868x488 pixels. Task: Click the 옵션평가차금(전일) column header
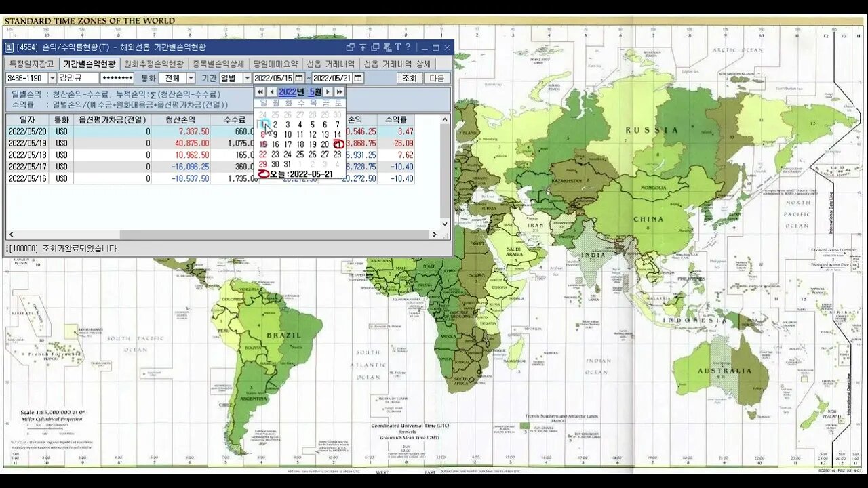click(113, 119)
